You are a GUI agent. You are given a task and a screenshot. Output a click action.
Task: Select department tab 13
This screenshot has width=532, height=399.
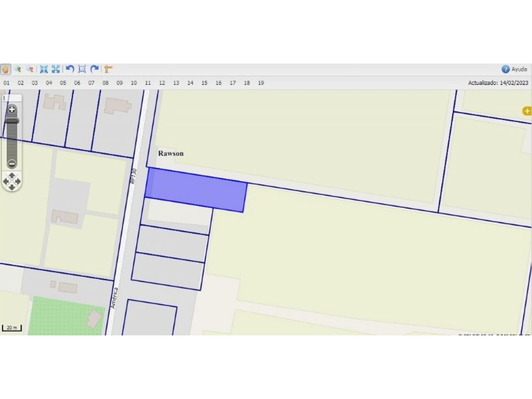[176, 83]
